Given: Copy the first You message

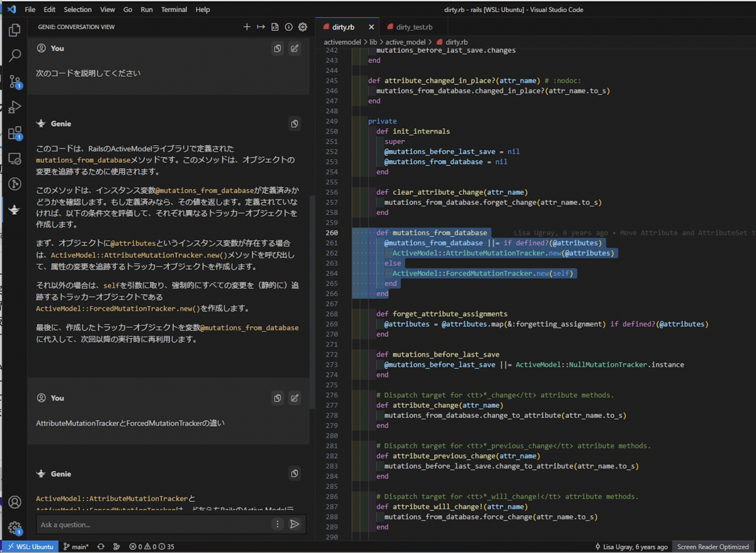Looking at the screenshot, I should pos(277,49).
